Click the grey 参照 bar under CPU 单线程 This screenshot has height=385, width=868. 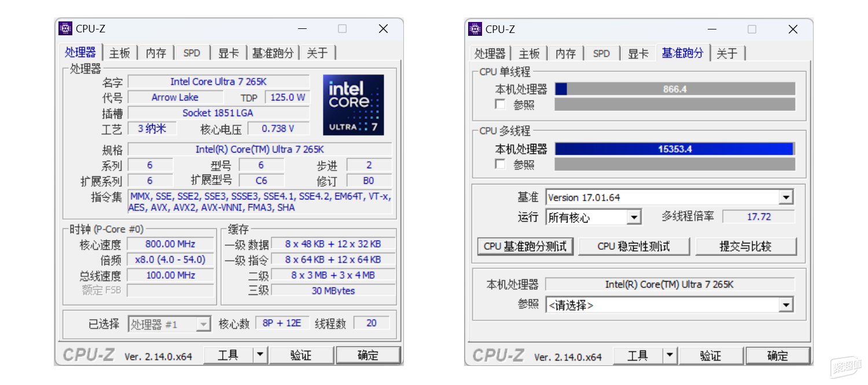pos(675,105)
